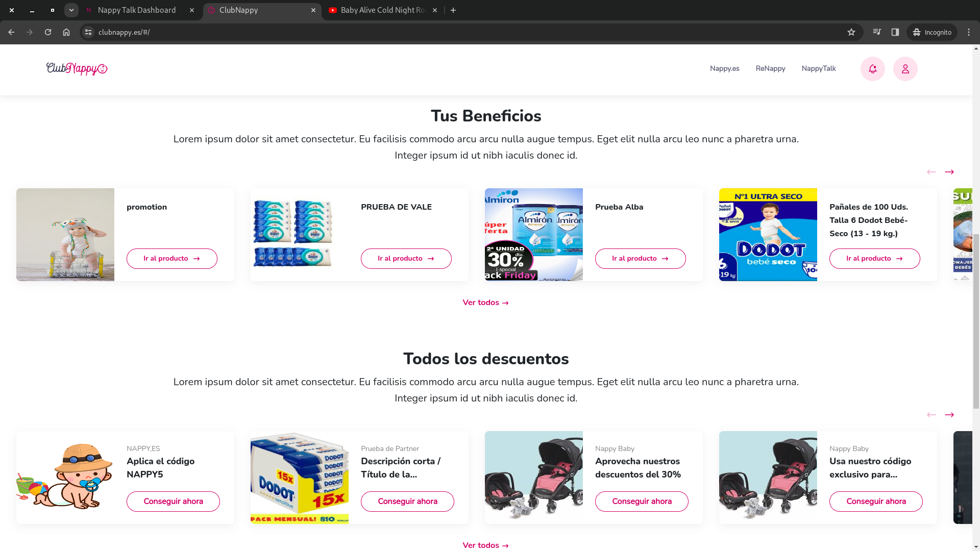Screen dimensions: 980x551
Task: Open the NappyTalk navigation link
Action: tap(818, 68)
